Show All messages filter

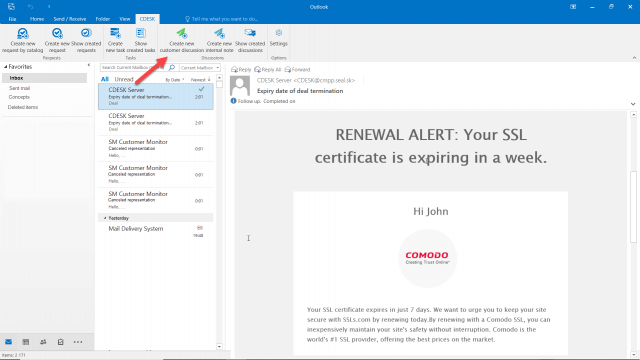tap(105, 79)
